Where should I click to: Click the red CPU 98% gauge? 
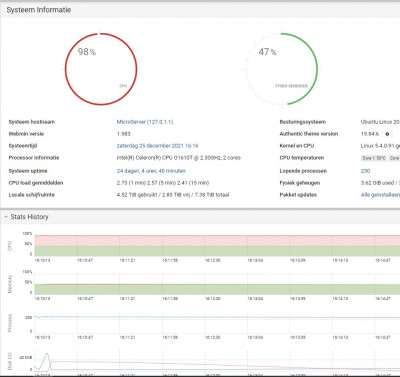[x=101, y=69]
